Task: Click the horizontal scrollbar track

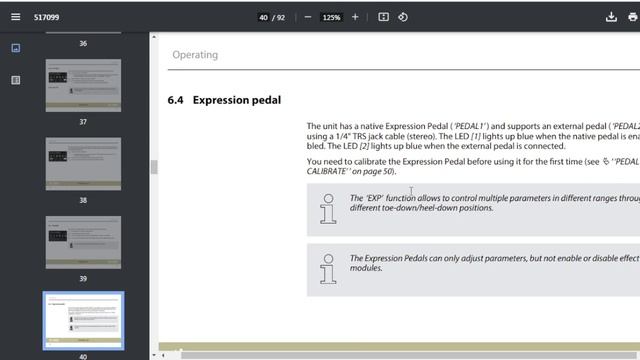Action: [410, 356]
